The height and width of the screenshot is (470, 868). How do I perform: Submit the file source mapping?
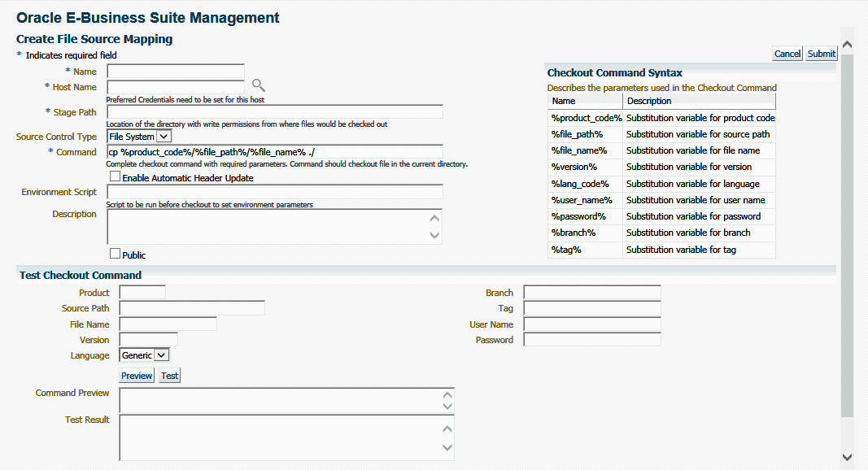point(821,54)
